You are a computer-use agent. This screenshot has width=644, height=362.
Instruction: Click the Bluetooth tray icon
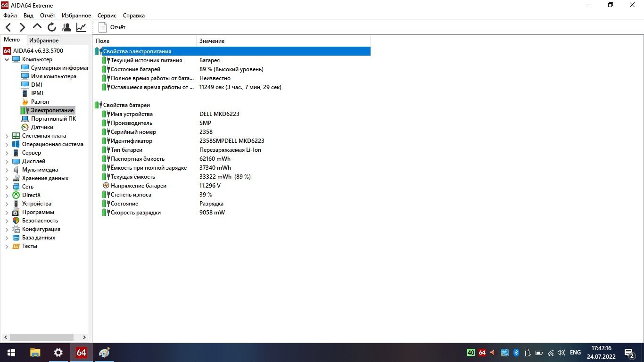tap(516, 353)
